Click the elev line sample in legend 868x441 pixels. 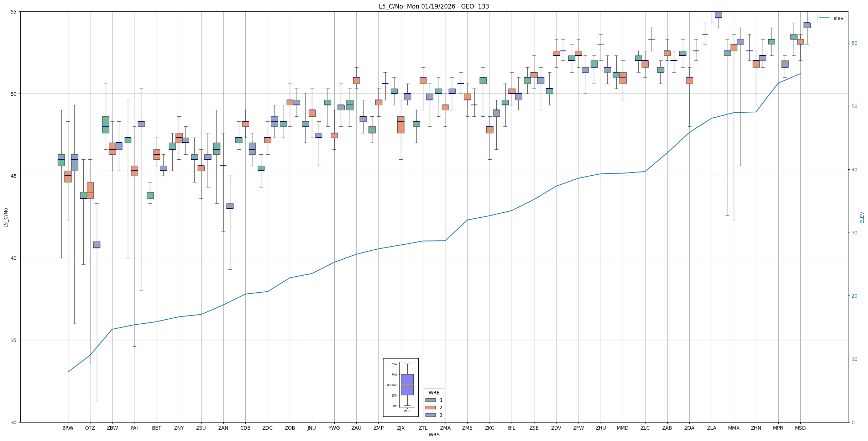coord(825,18)
